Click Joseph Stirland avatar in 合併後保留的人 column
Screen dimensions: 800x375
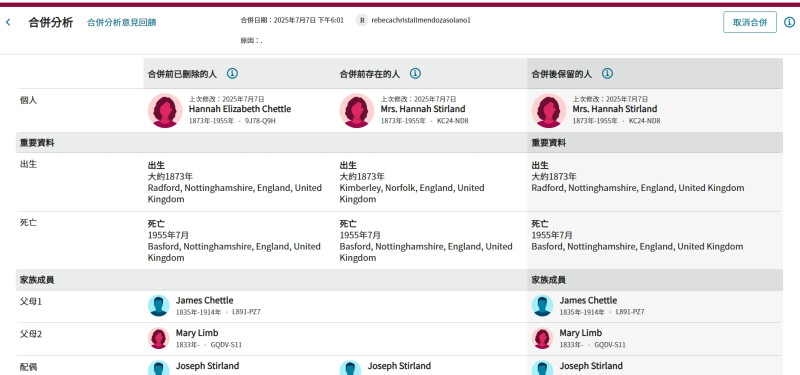(x=542, y=368)
